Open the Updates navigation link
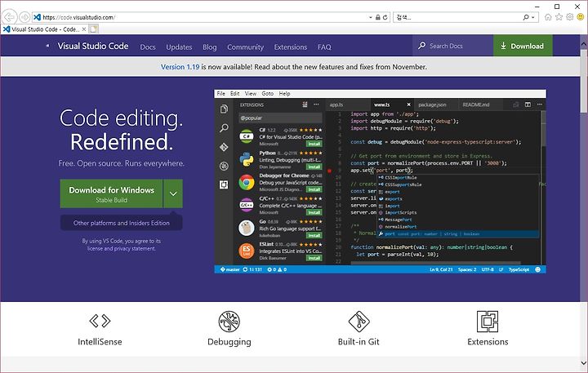This screenshot has height=373, width=588. point(179,47)
